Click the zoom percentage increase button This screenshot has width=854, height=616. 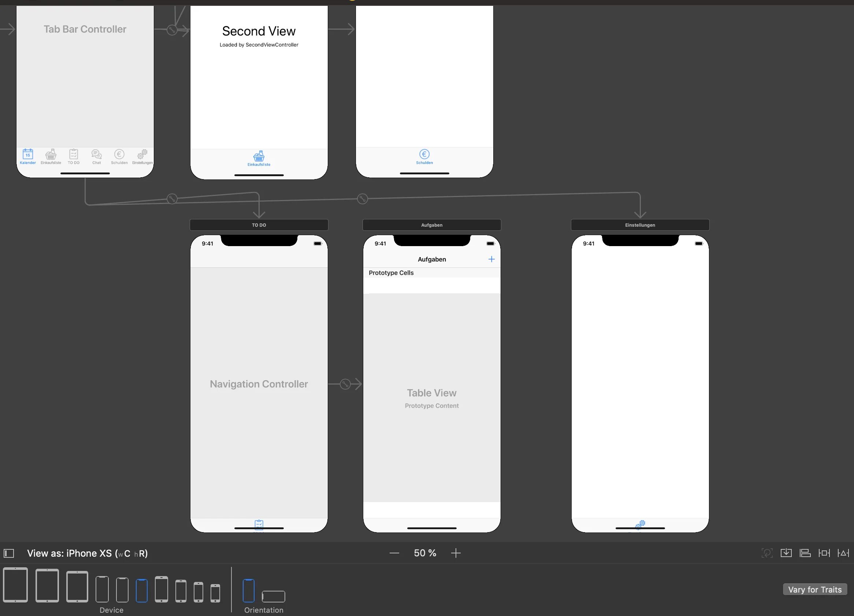(457, 553)
